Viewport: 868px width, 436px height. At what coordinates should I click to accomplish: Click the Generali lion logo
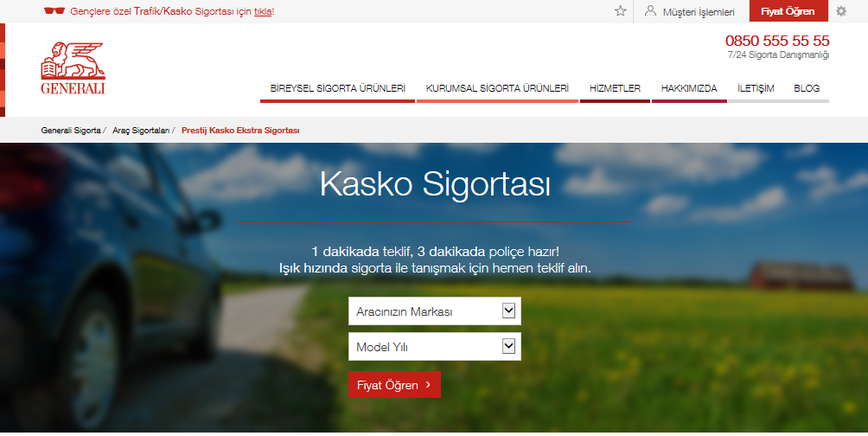pyautogui.click(x=73, y=68)
